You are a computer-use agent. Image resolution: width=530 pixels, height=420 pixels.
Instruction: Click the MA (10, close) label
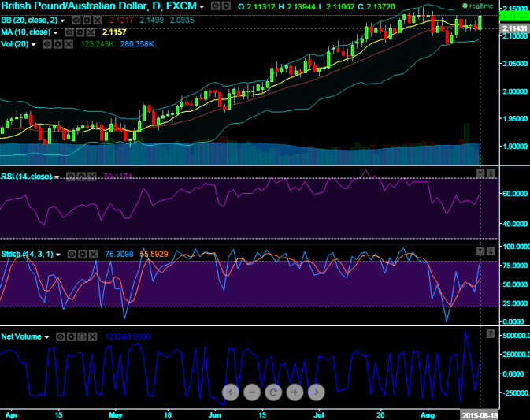point(26,32)
